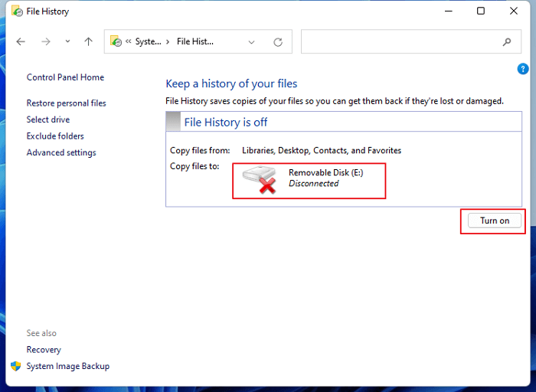Click the Back navigation arrow
This screenshot has width=536, height=392.
21,42
